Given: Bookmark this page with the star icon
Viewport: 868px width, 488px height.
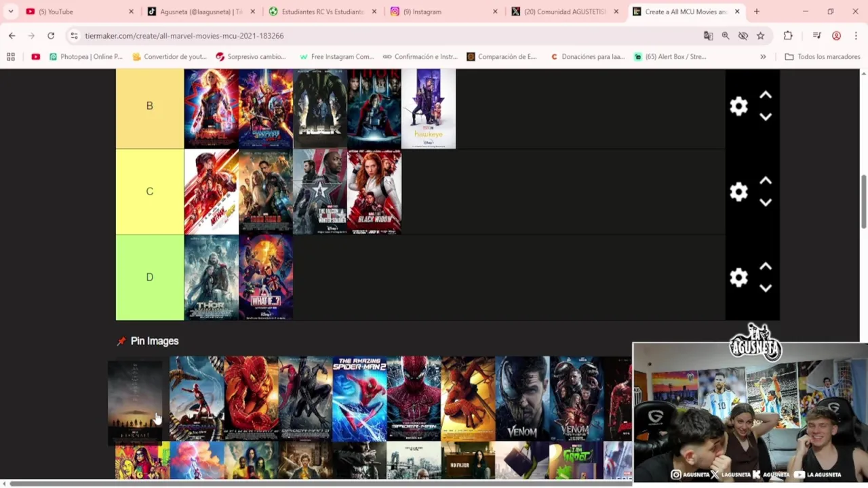Looking at the screenshot, I should point(761,36).
